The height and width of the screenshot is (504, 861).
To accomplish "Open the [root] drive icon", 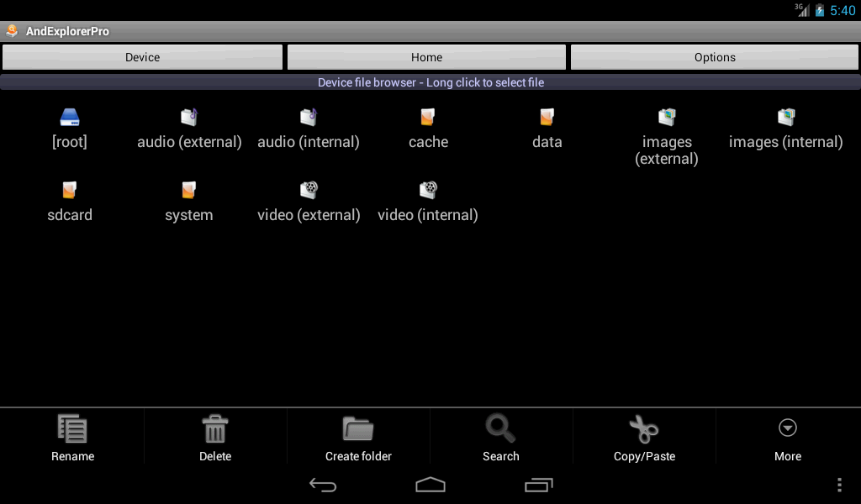I will [x=70, y=118].
